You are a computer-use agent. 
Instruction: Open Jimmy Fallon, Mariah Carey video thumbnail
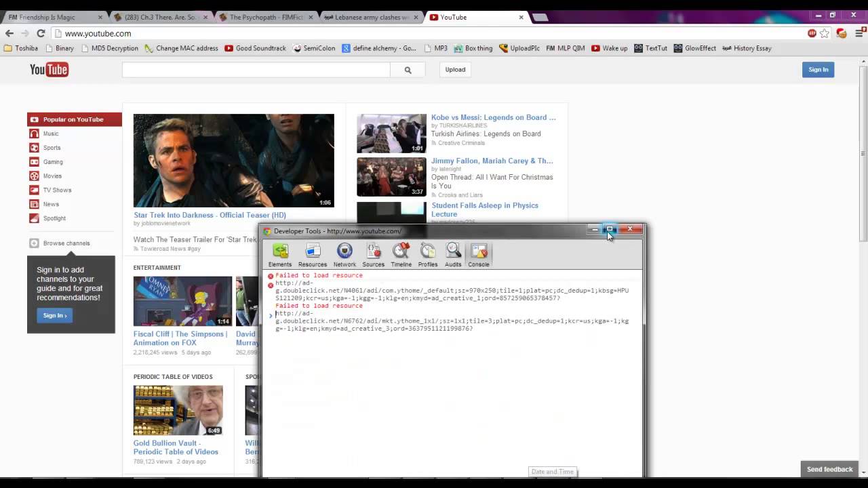391,177
